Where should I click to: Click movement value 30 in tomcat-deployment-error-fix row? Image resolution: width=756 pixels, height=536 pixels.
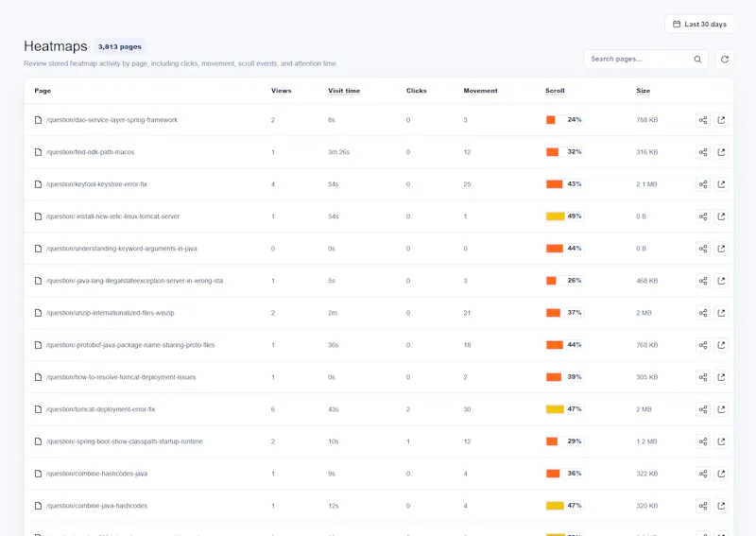click(x=467, y=409)
